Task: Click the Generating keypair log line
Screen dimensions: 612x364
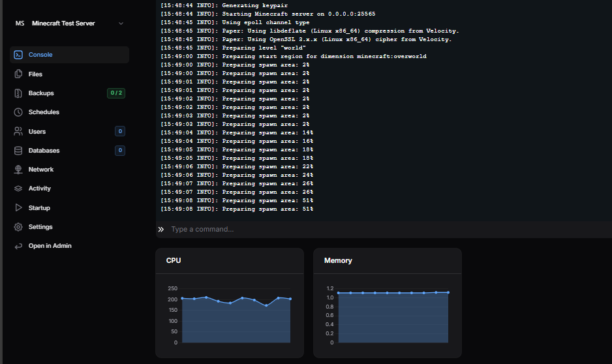Action: (x=224, y=5)
